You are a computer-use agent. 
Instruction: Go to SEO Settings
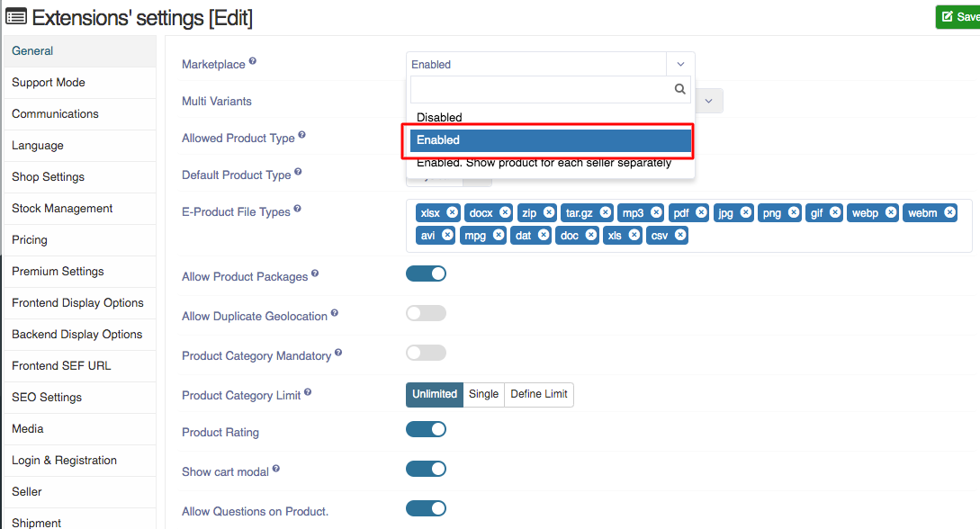pyautogui.click(x=80, y=398)
